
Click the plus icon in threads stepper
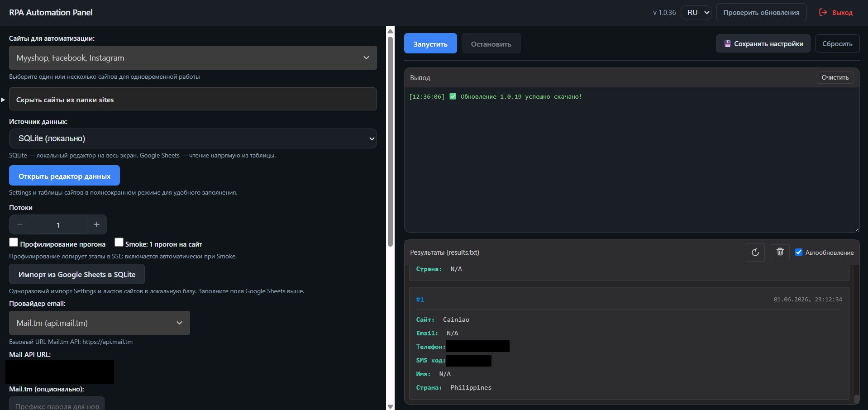click(x=96, y=224)
